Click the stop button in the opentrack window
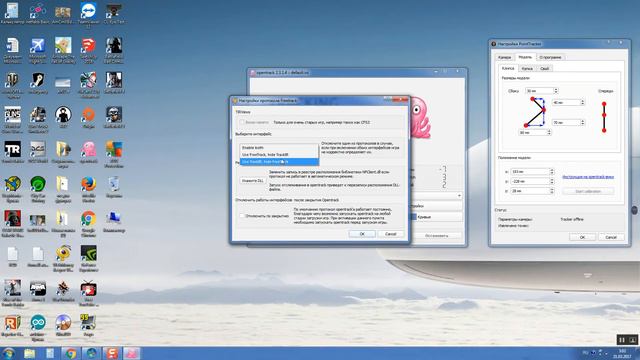This screenshot has height=360, width=640. (x=437, y=236)
